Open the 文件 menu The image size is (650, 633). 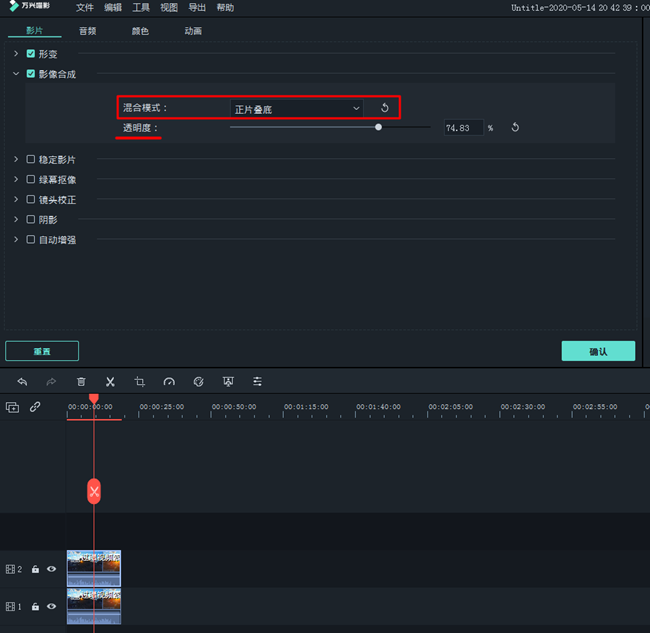click(x=85, y=7)
